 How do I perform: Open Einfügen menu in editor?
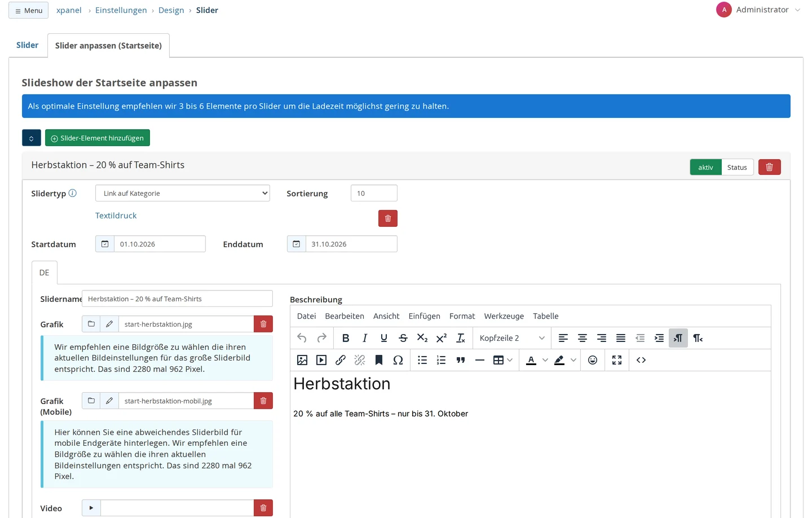(425, 316)
